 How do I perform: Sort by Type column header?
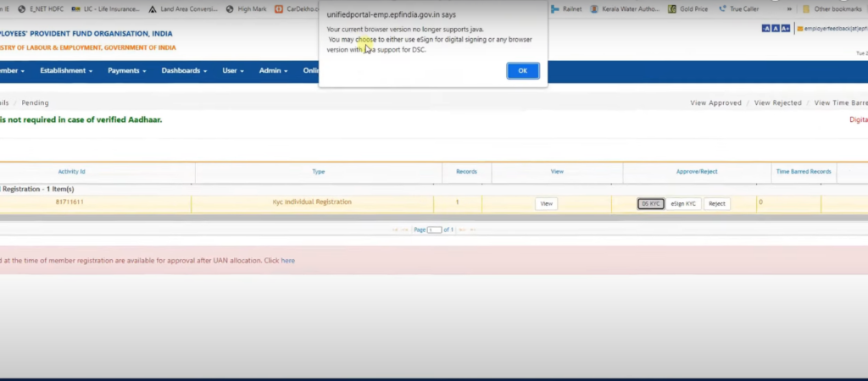point(319,171)
